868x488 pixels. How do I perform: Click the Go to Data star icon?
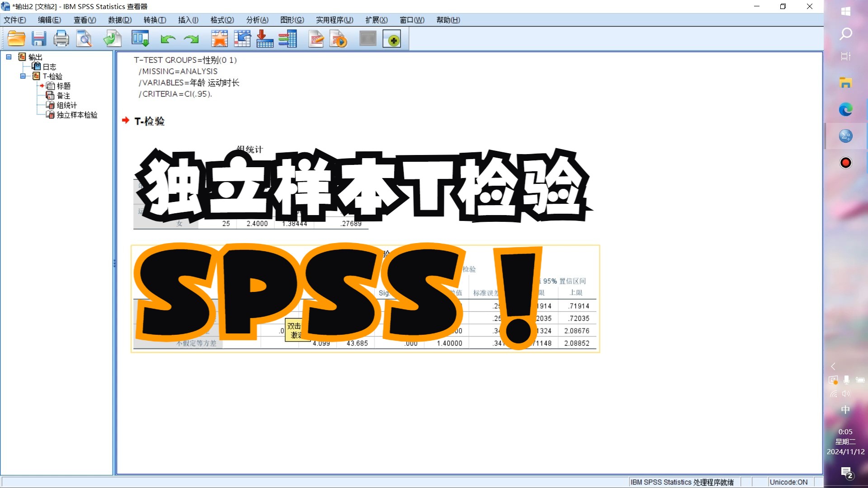coord(219,39)
